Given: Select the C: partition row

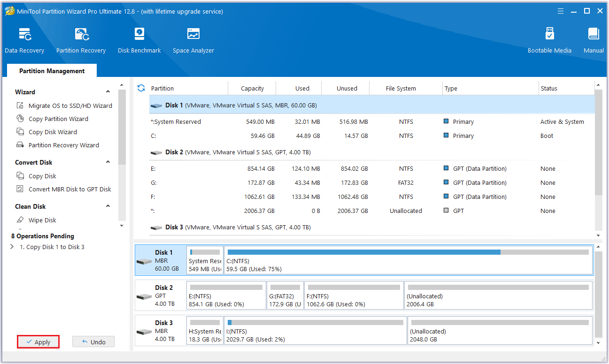Looking at the screenshot, I should coord(372,136).
